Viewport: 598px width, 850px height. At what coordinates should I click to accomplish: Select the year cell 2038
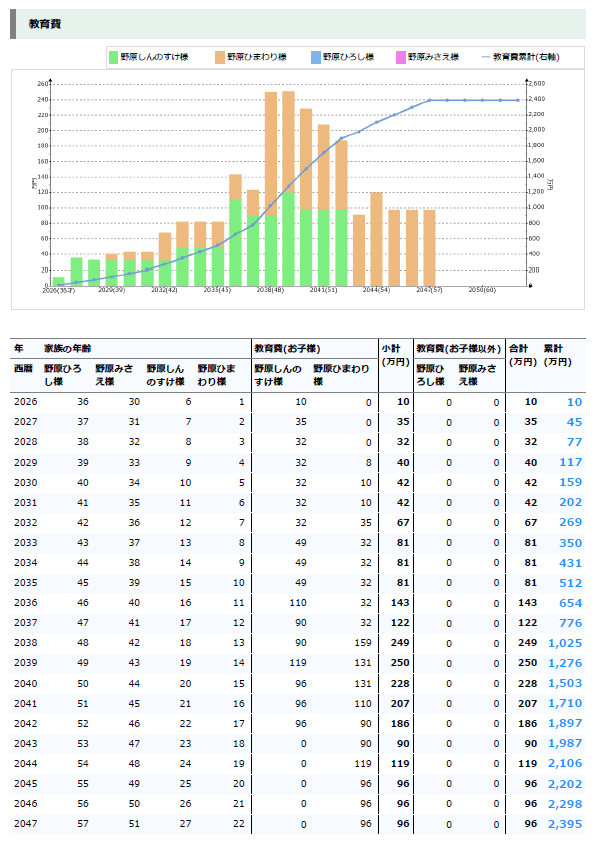coord(26,643)
